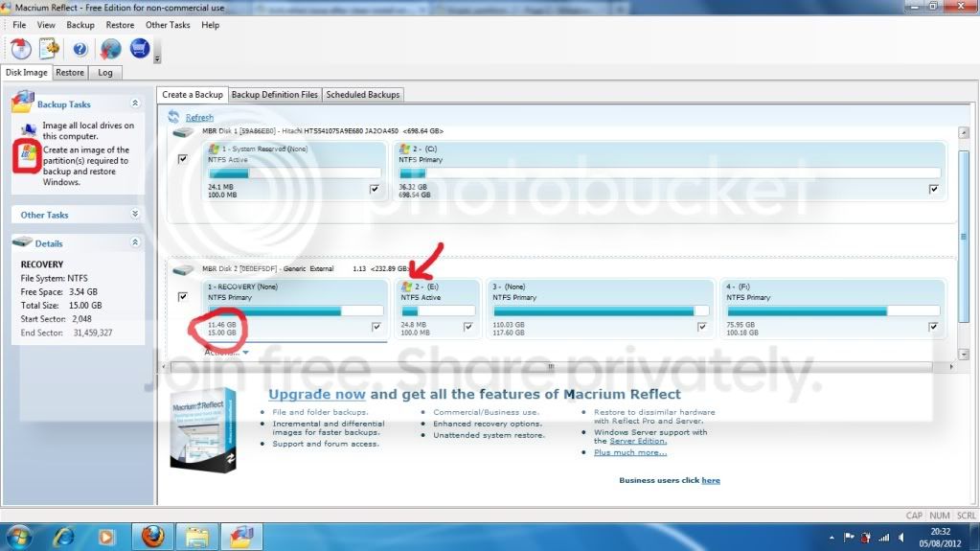
Task: Toggle the MBR Disk 1 checkbox
Action: pyautogui.click(x=183, y=159)
